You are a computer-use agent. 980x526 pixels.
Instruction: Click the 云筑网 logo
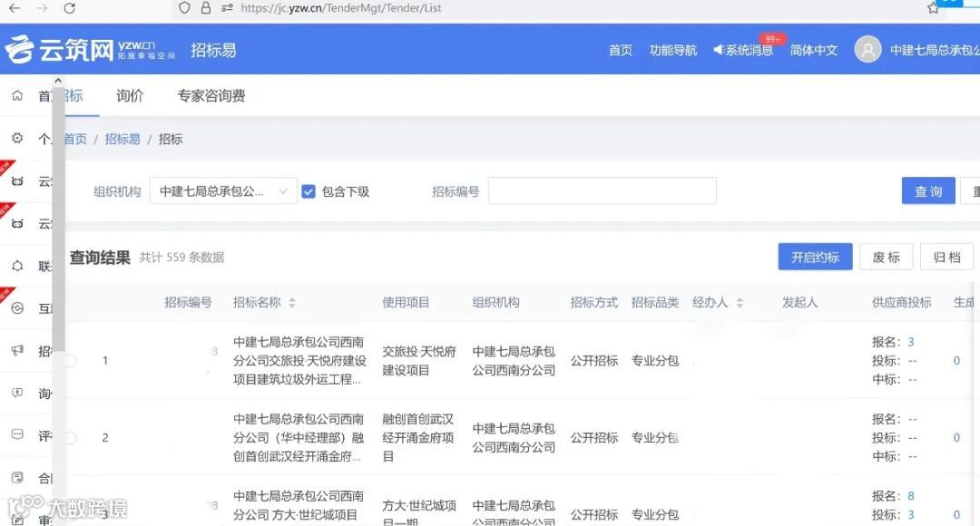[x=89, y=49]
